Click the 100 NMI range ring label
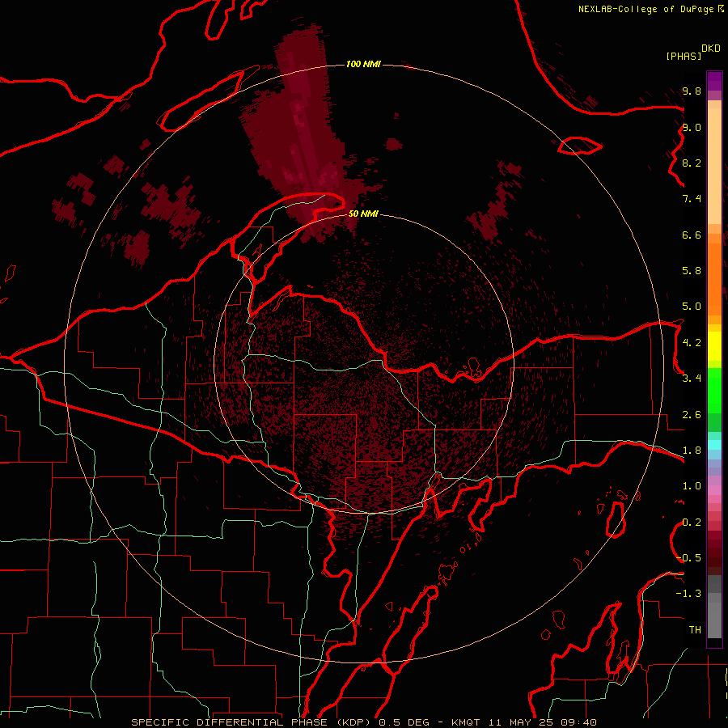 pos(363,64)
